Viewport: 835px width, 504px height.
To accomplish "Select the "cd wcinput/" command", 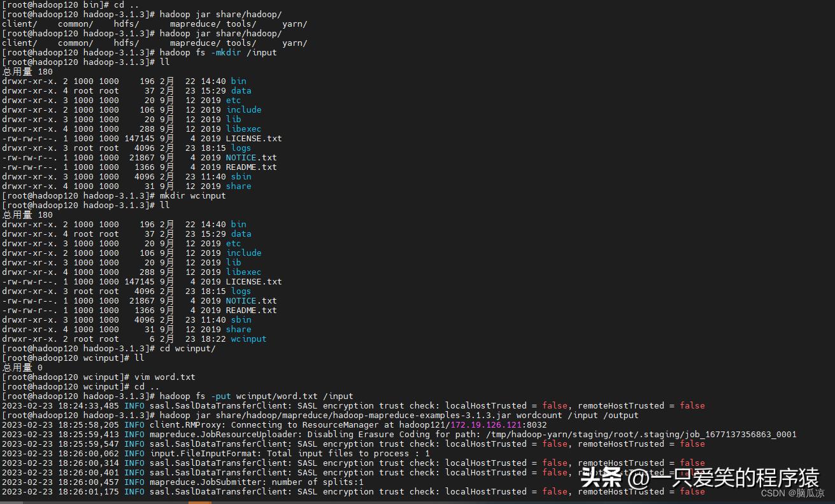I will 188,348.
